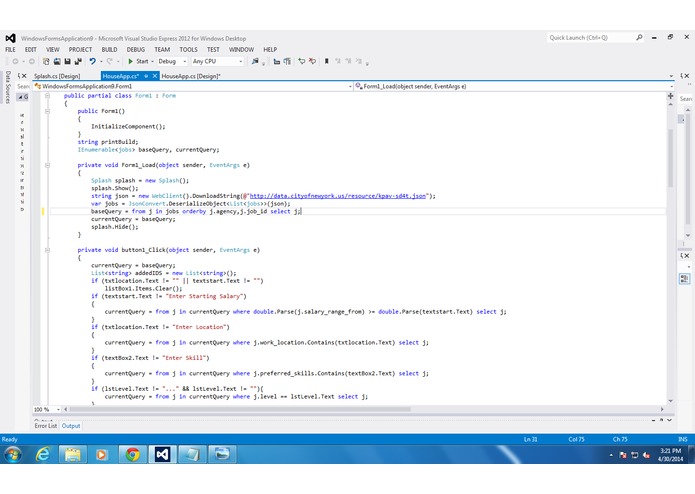Click the Find in Files toolbar icon
This screenshot has height=494, width=695.
(x=255, y=61)
